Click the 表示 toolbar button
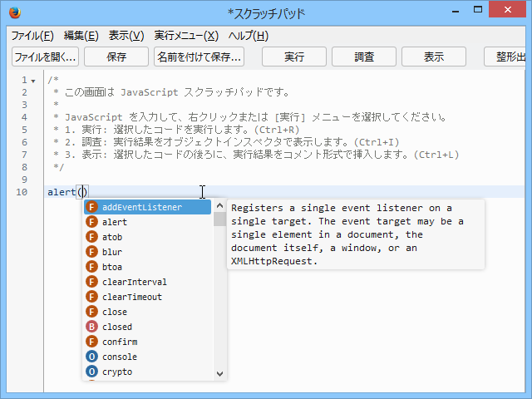 pyautogui.click(x=434, y=57)
